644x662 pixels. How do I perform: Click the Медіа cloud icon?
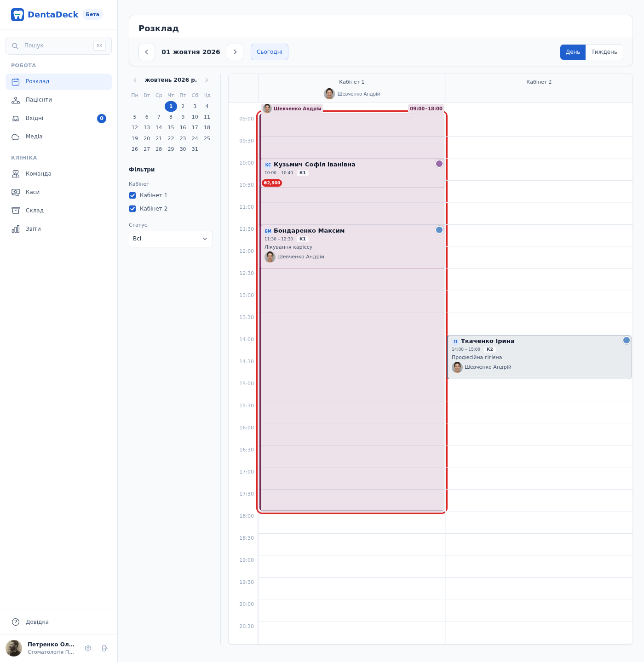pyautogui.click(x=16, y=137)
